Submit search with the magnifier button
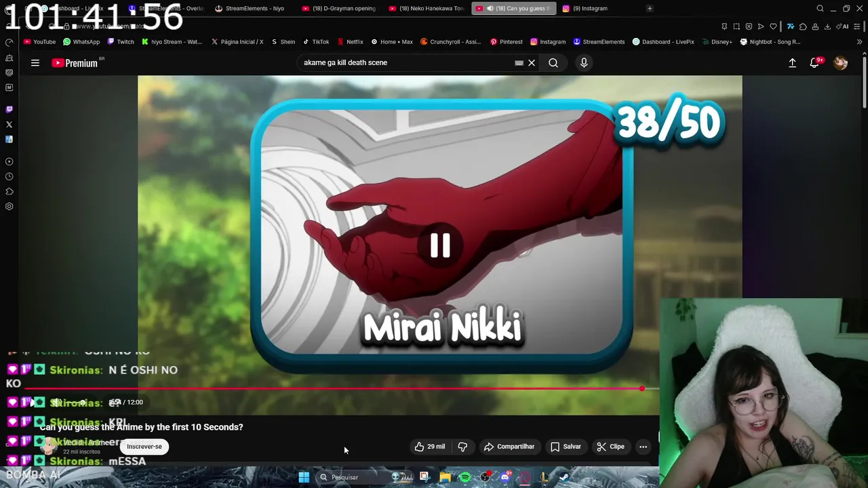Viewport: 868px width, 488px height. 553,63
